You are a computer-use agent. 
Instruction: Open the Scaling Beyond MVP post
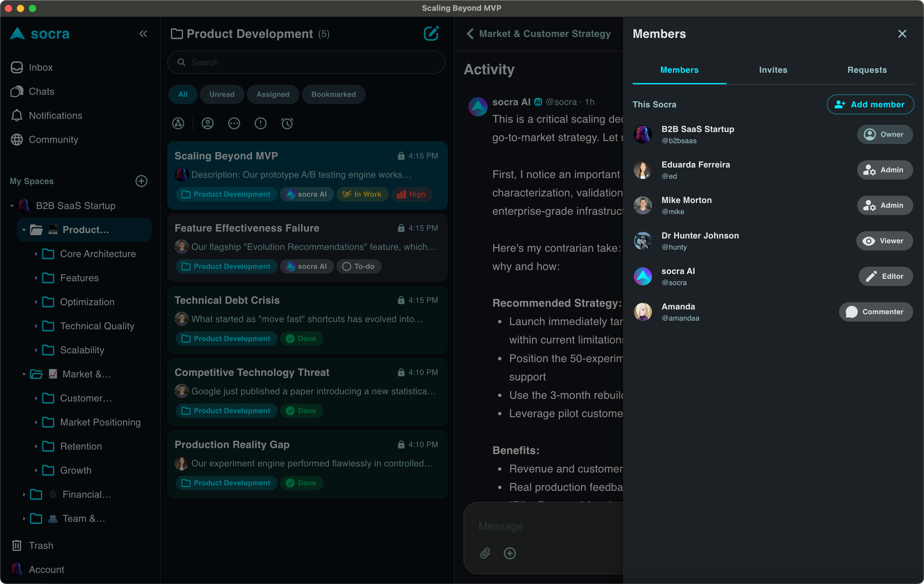click(307, 175)
